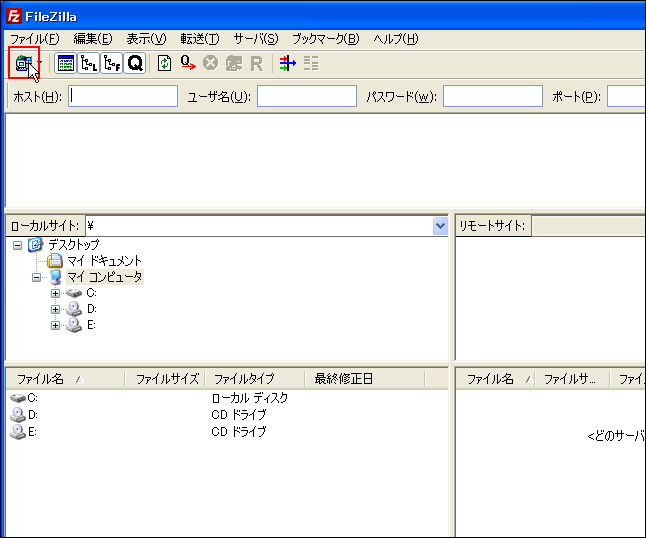Open the ファイル(F) menu

[35, 39]
